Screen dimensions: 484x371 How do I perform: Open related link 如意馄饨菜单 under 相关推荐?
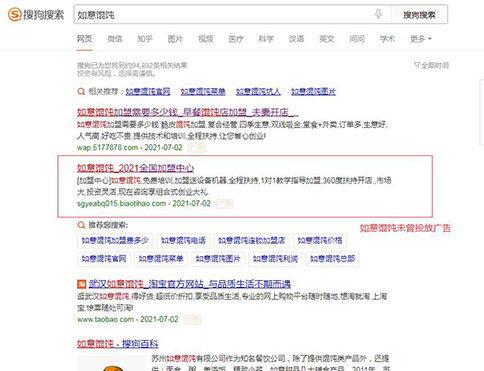pyautogui.click(x=203, y=91)
